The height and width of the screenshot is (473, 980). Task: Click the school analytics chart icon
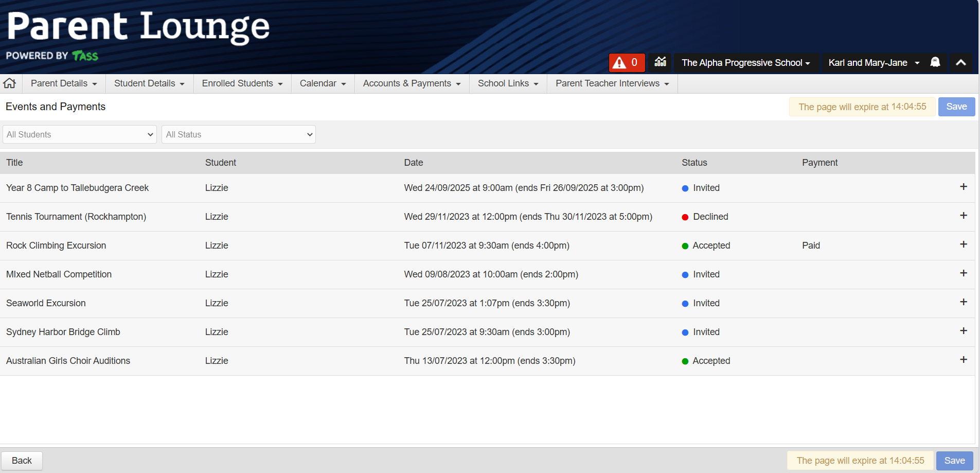(x=660, y=62)
